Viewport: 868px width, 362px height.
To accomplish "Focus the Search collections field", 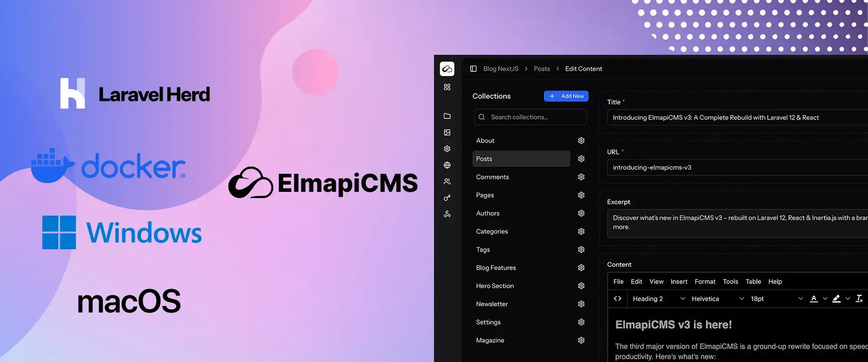I will point(531,117).
